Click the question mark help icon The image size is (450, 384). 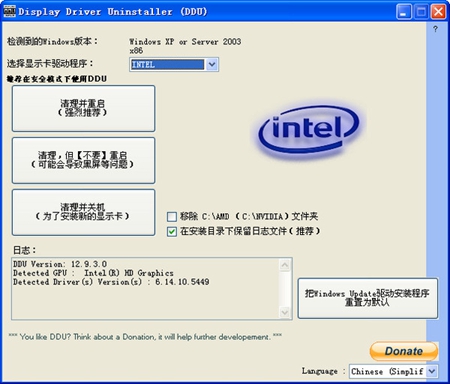pos(435,29)
